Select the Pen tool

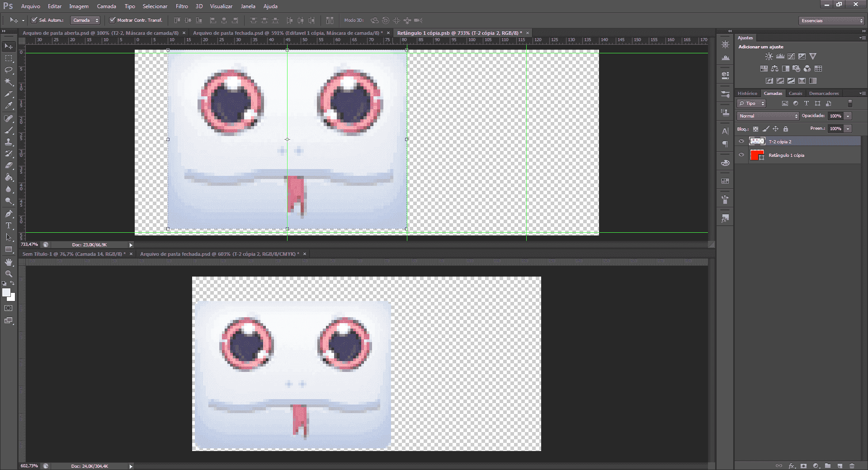tap(9, 214)
